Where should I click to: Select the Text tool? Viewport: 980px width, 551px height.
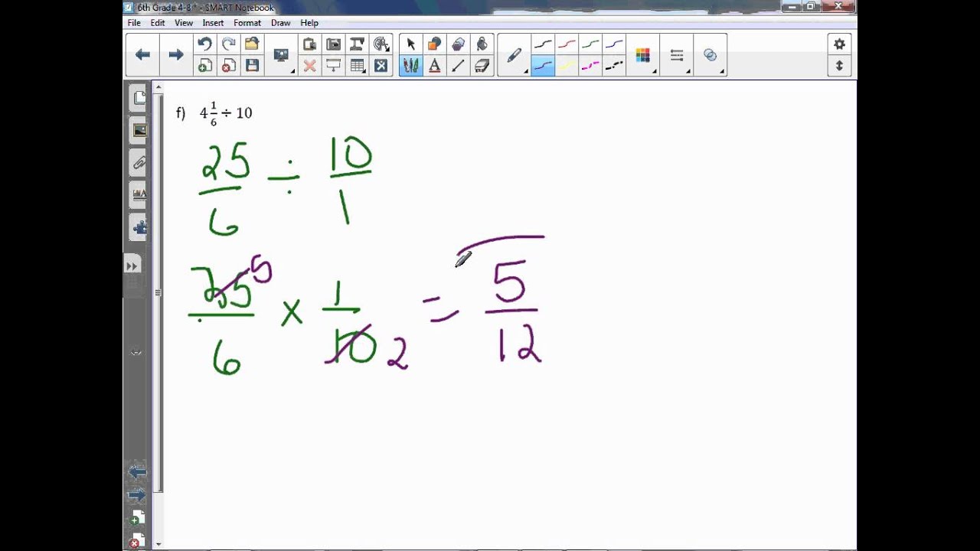[x=435, y=66]
